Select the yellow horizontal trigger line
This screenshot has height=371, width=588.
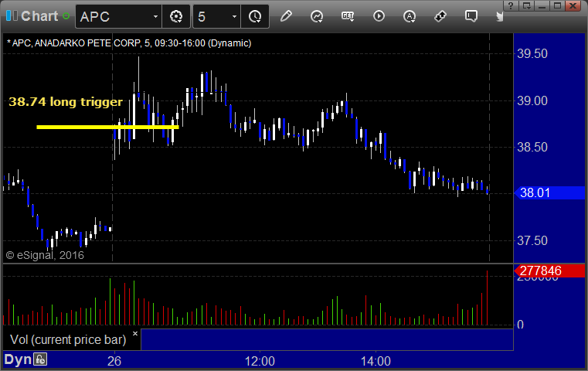click(x=107, y=128)
